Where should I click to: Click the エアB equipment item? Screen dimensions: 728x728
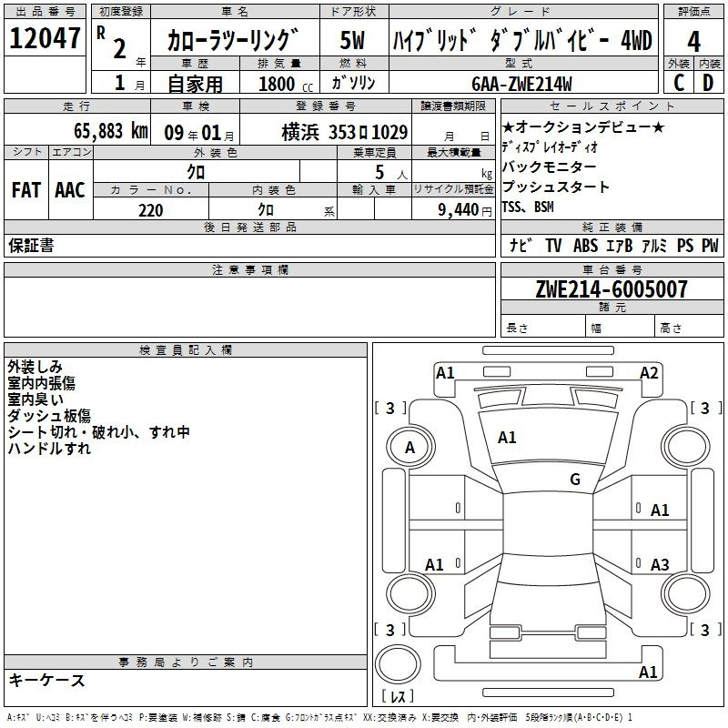[x=620, y=245]
